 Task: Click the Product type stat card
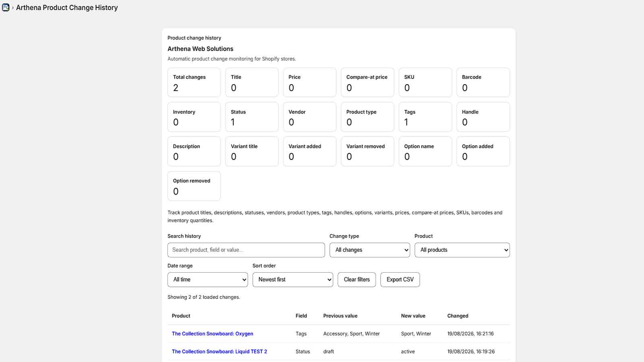pyautogui.click(x=367, y=117)
